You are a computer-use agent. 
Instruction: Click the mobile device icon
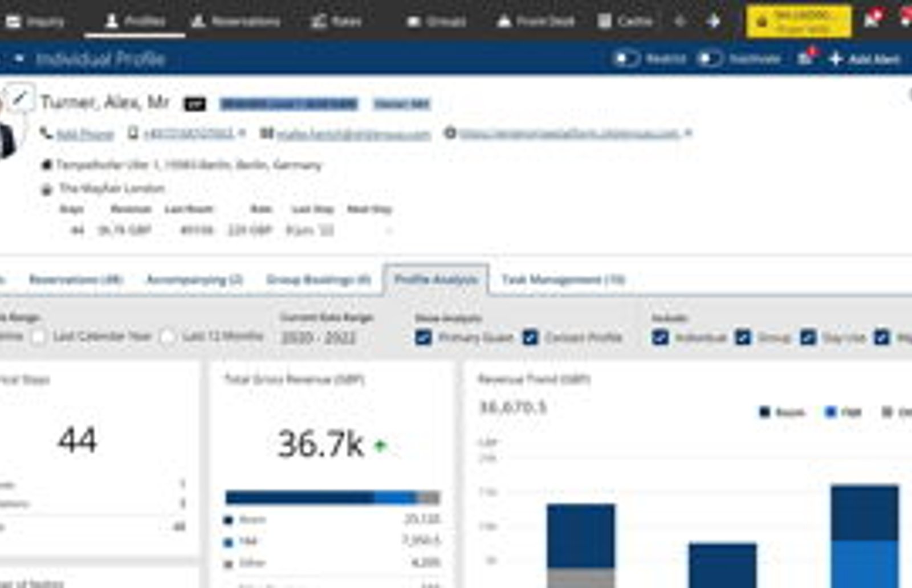tap(133, 133)
